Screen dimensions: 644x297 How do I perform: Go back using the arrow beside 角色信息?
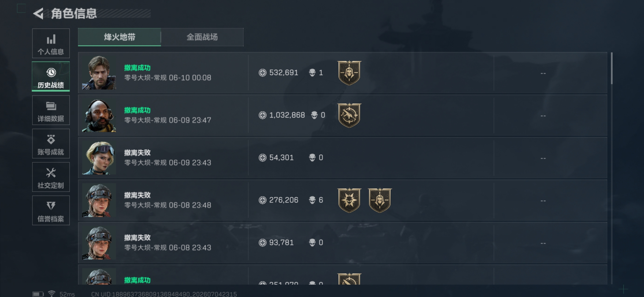click(38, 13)
